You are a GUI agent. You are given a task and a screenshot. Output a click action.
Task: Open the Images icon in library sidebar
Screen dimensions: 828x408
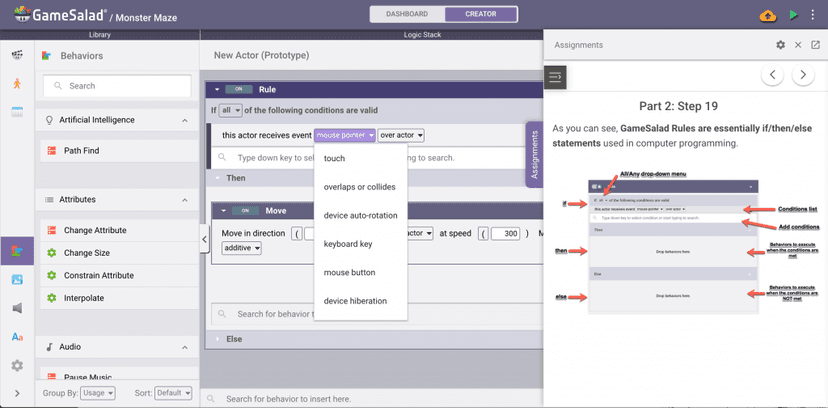tap(17, 280)
